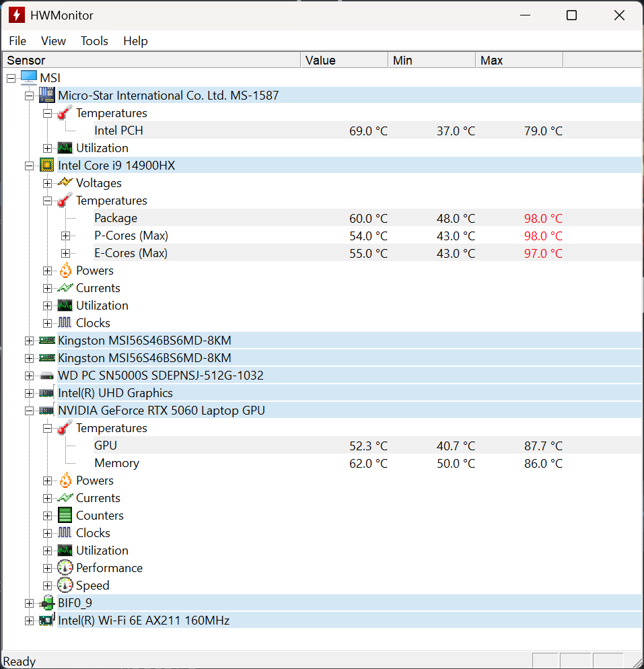The height and width of the screenshot is (669, 644).
Task: Click the Value column header
Action: point(344,60)
